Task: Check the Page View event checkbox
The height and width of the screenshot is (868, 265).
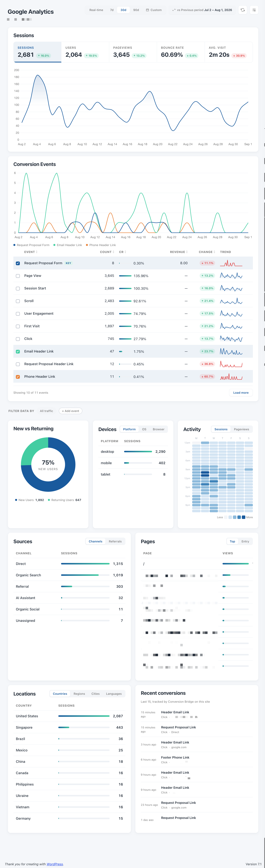Action: (x=18, y=276)
